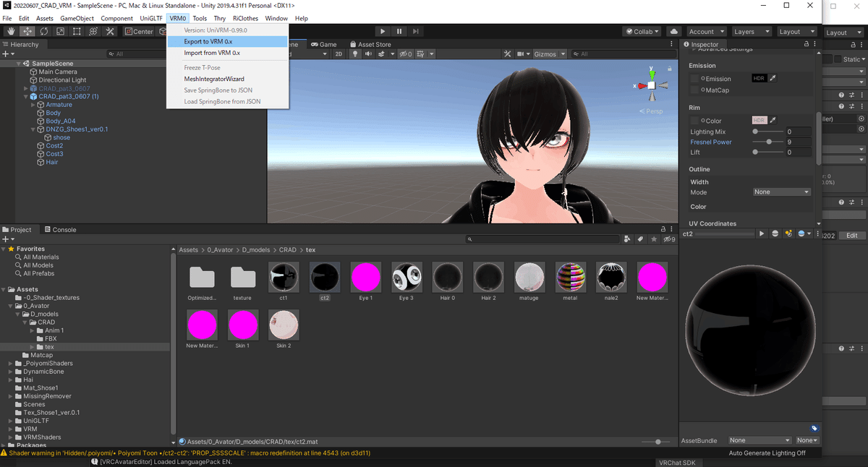Open the UniGLTF menu
Viewport: 868px width, 467px height.
[151, 18]
